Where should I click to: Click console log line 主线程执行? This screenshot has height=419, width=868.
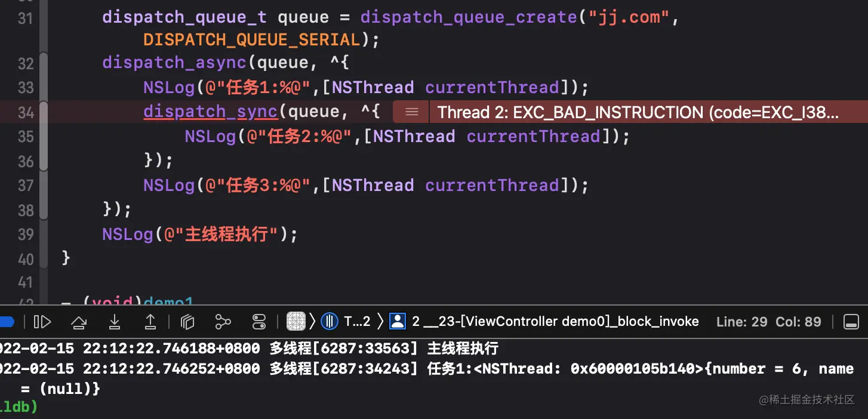249,349
